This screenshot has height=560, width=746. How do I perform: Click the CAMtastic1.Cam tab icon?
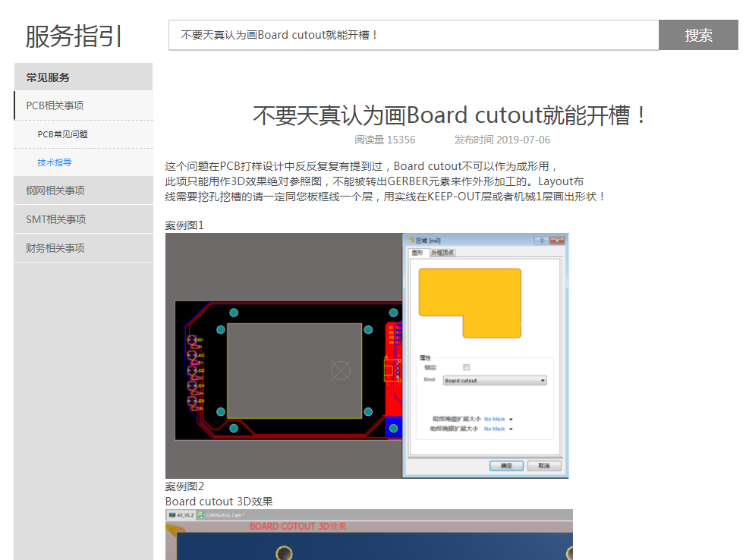tap(201, 514)
